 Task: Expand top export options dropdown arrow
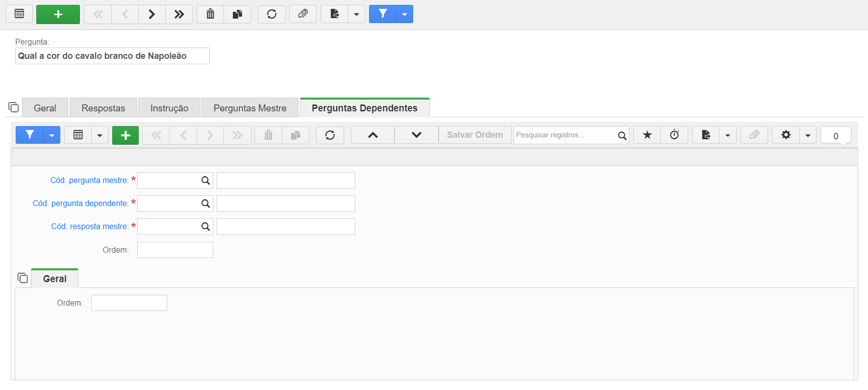[356, 14]
